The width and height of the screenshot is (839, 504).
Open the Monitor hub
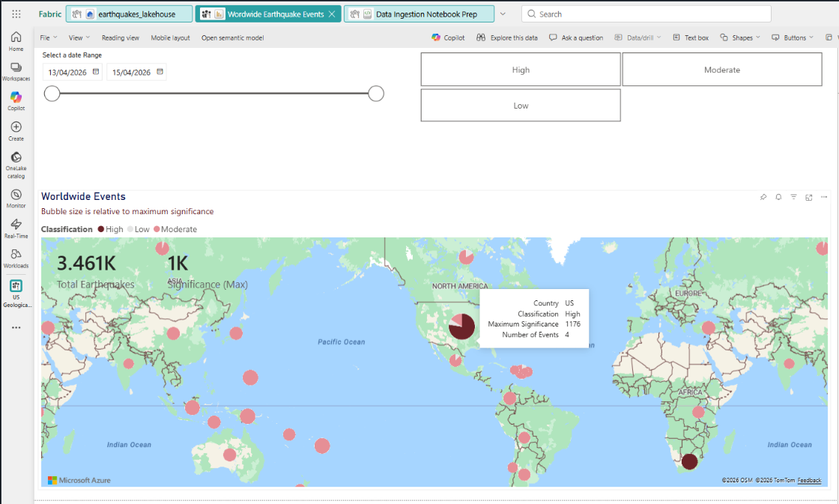tap(16, 198)
